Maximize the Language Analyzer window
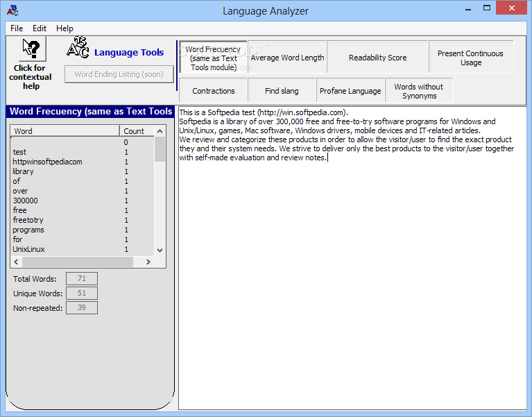 point(487,8)
